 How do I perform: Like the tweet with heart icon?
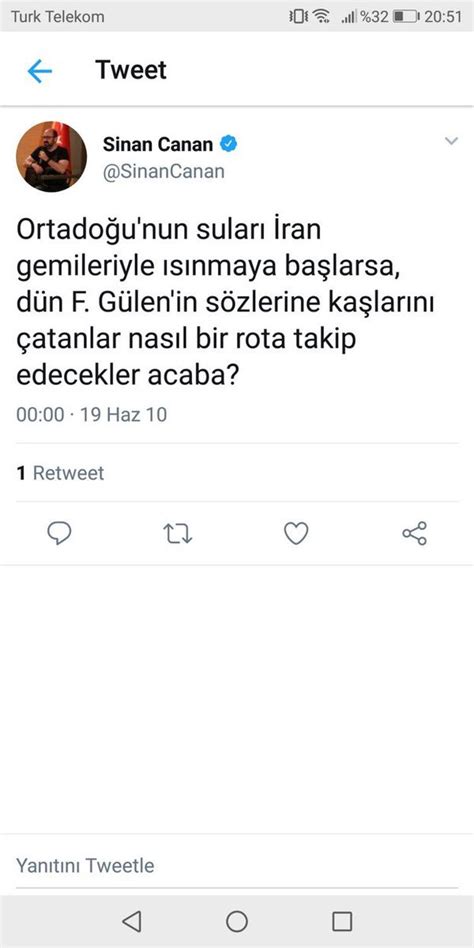(x=296, y=534)
